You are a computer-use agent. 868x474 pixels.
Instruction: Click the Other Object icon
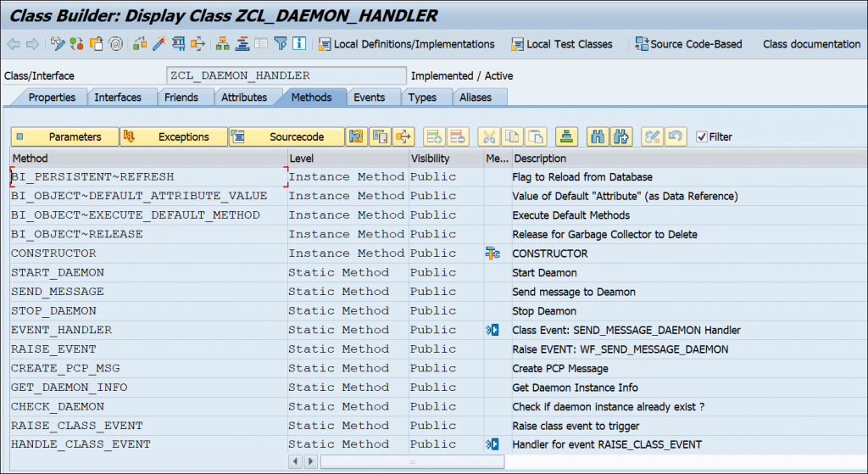click(x=97, y=44)
